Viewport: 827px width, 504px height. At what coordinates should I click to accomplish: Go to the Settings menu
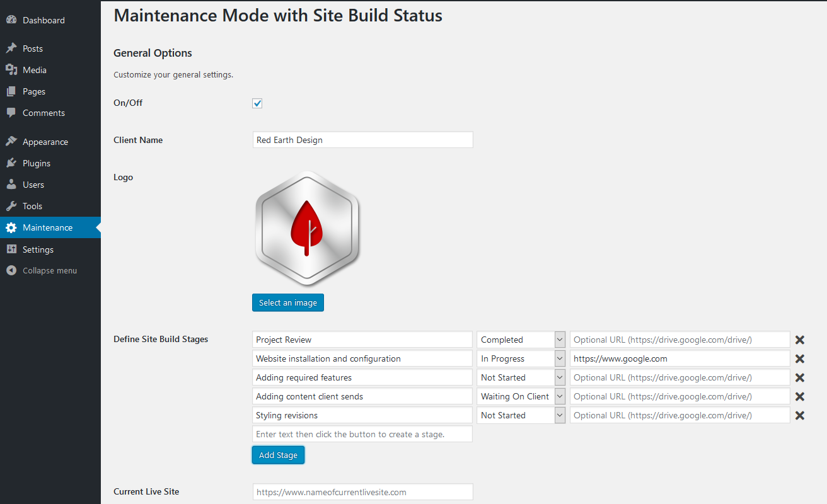[x=38, y=249]
